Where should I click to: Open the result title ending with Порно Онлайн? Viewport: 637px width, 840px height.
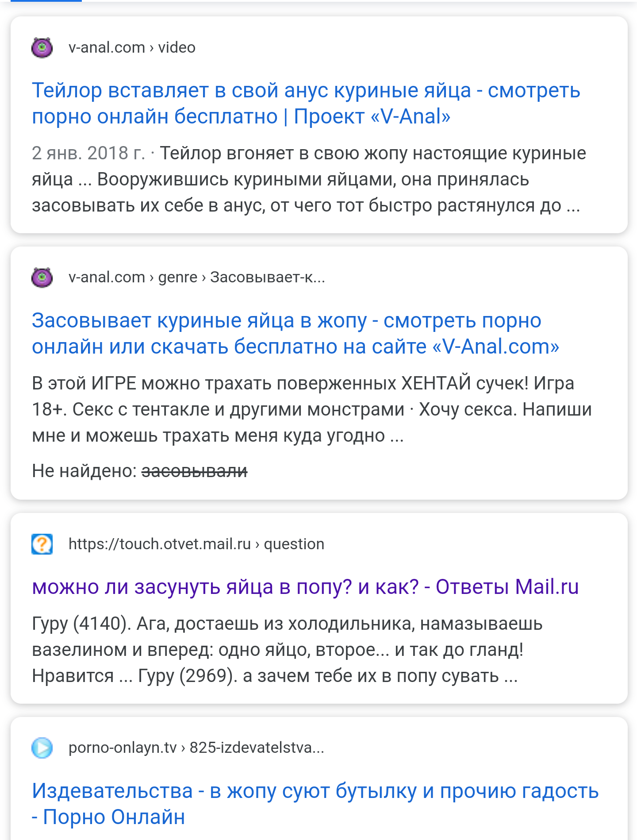pyautogui.click(x=315, y=804)
